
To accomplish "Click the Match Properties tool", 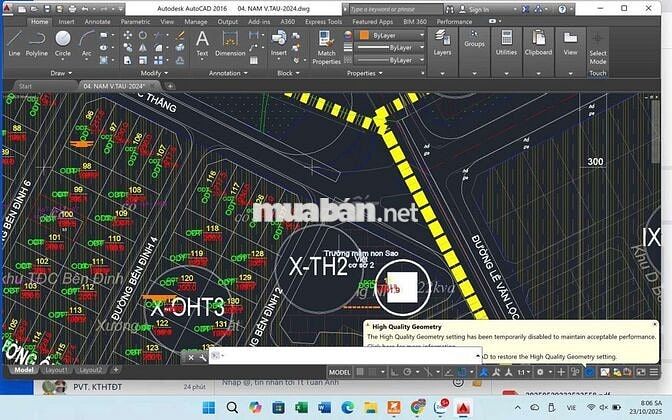I will (x=326, y=47).
